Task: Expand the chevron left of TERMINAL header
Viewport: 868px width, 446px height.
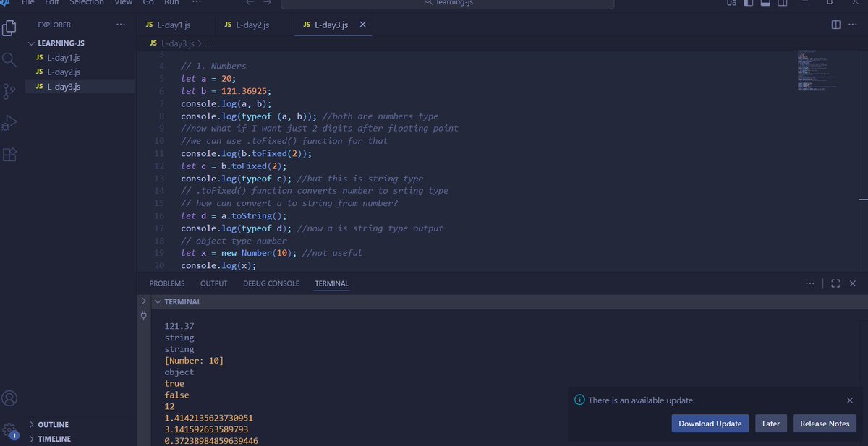Action: 143,301
